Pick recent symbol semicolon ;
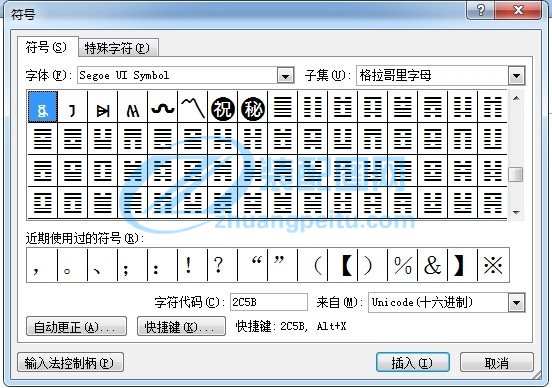Viewport: 552px width, 388px height. coord(132,265)
